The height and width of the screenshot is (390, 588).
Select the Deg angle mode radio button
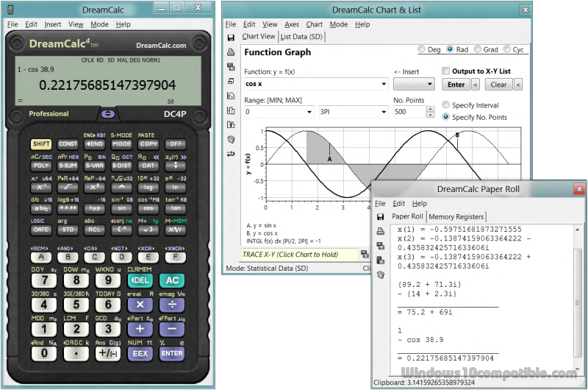(421, 49)
